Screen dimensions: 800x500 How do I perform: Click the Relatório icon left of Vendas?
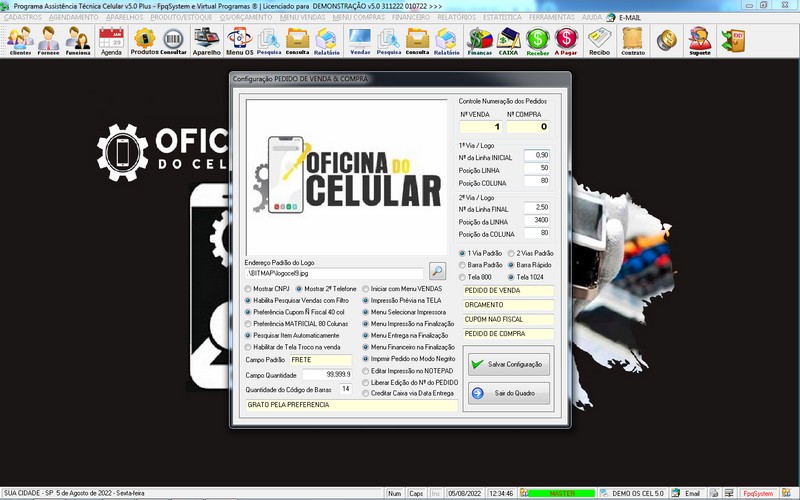pos(327,41)
